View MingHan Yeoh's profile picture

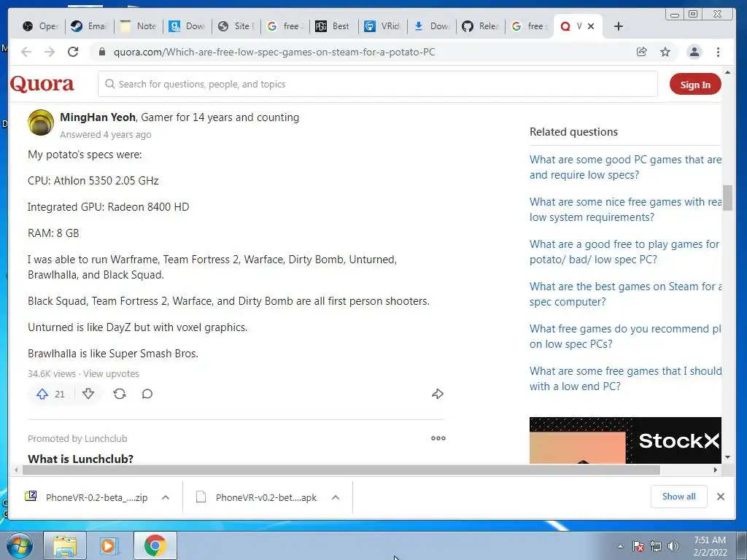[41, 122]
